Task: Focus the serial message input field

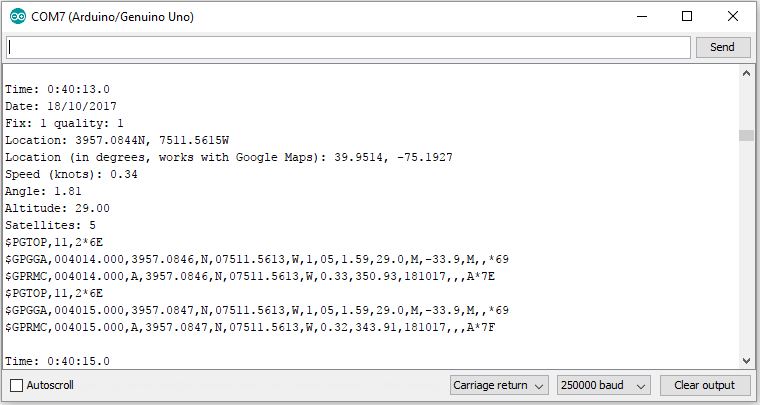Action: tap(348, 47)
